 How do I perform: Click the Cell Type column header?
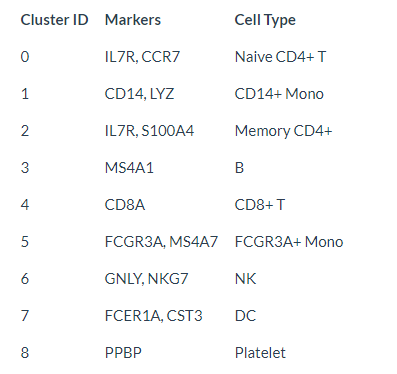265,21
